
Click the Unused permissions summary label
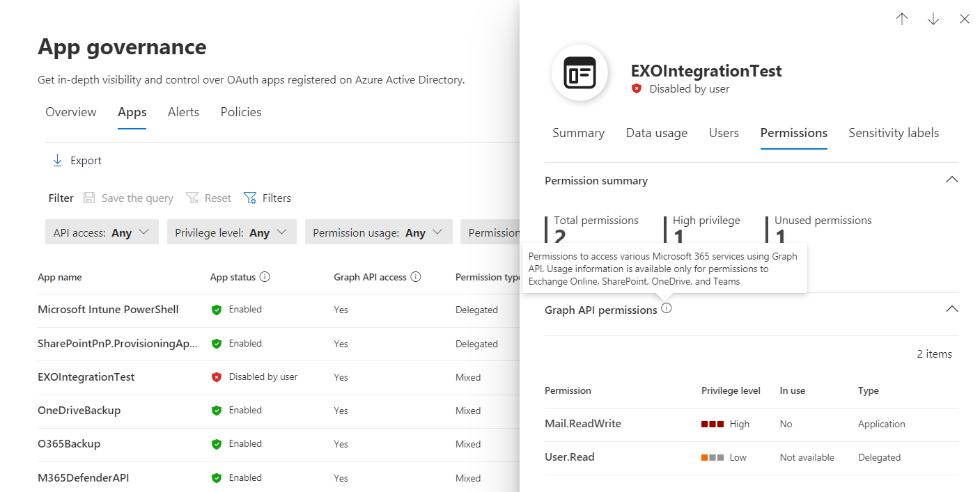point(823,221)
